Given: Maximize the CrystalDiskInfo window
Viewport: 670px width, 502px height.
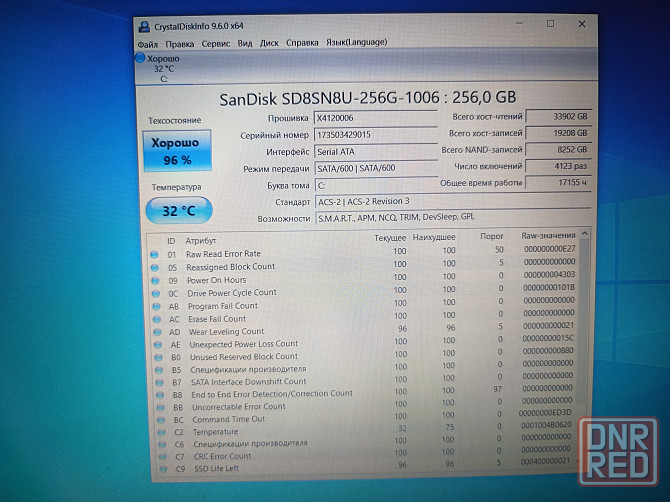Looking at the screenshot, I should (550, 24).
